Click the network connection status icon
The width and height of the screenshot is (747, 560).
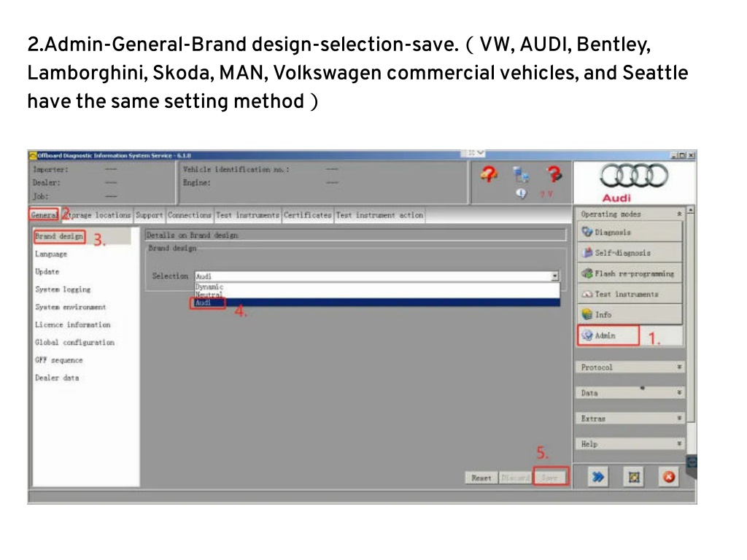coord(521,175)
